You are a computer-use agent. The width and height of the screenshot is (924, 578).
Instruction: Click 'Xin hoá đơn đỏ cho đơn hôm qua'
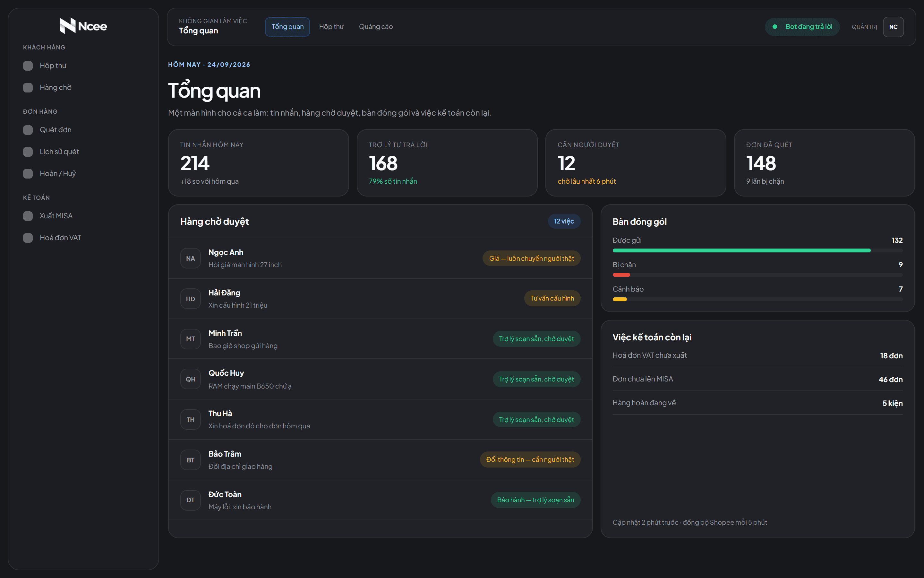point(259,426)
